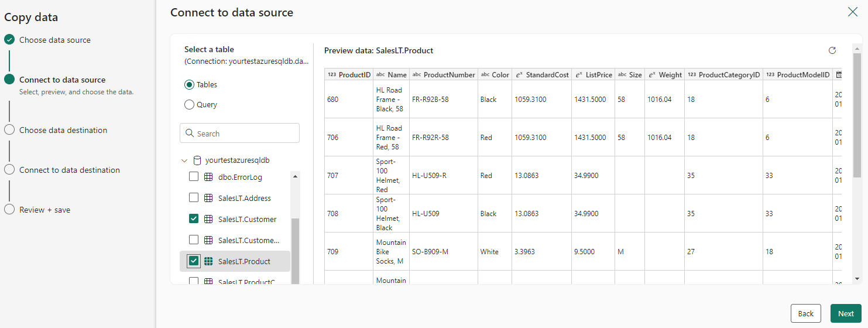Viewport: 868px width, 328px height.
Task: Go to the Connect to data destination step
Action: pyautogui.click(x=70, y=170)
